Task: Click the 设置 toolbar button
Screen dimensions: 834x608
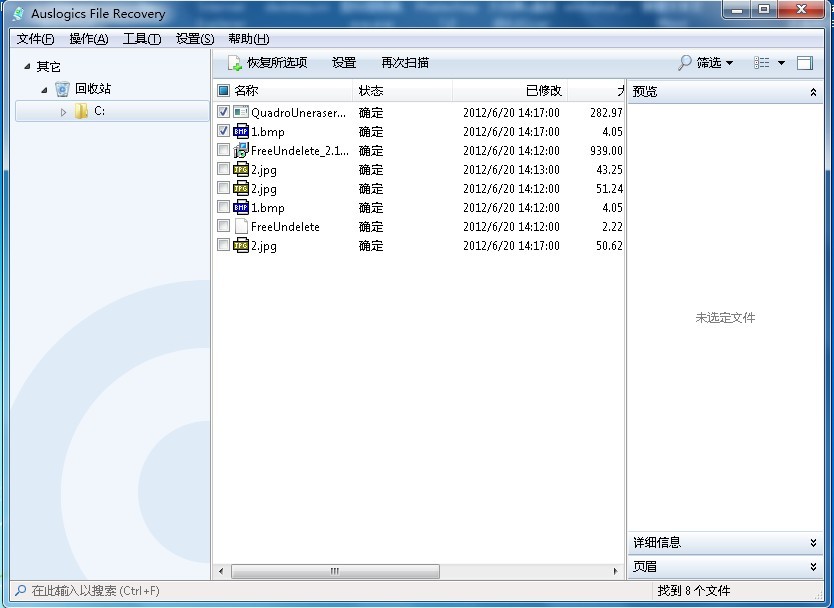Action: [x=344, y=63]
